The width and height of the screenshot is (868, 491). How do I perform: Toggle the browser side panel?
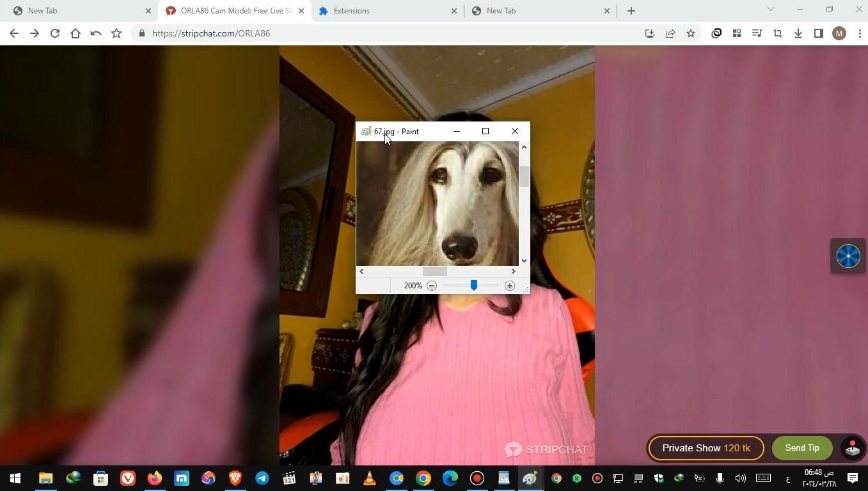point(819,33)
